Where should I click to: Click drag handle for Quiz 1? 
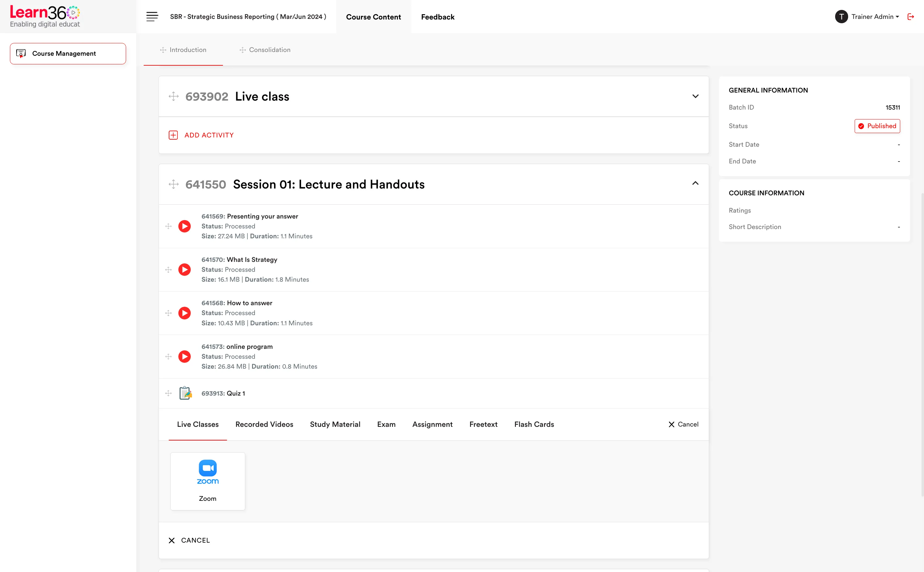168,393
